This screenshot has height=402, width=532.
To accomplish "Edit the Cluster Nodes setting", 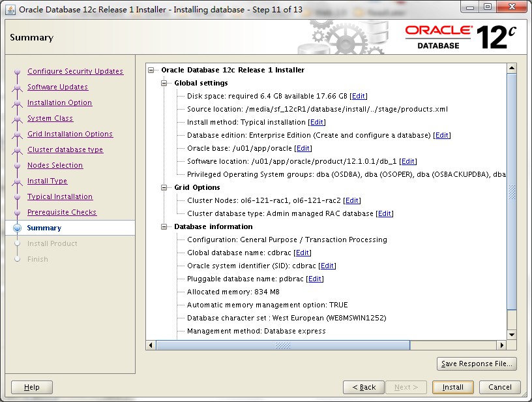I will point(352,200).
